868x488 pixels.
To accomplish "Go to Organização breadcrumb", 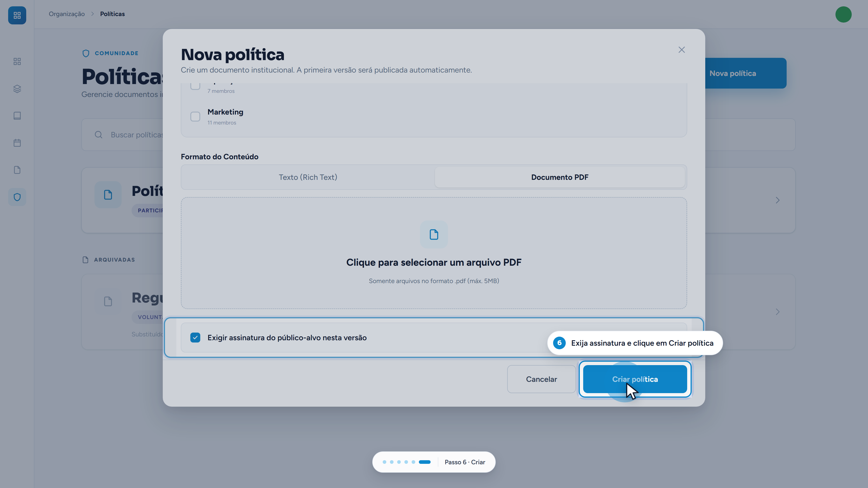I will coord(67,14).
